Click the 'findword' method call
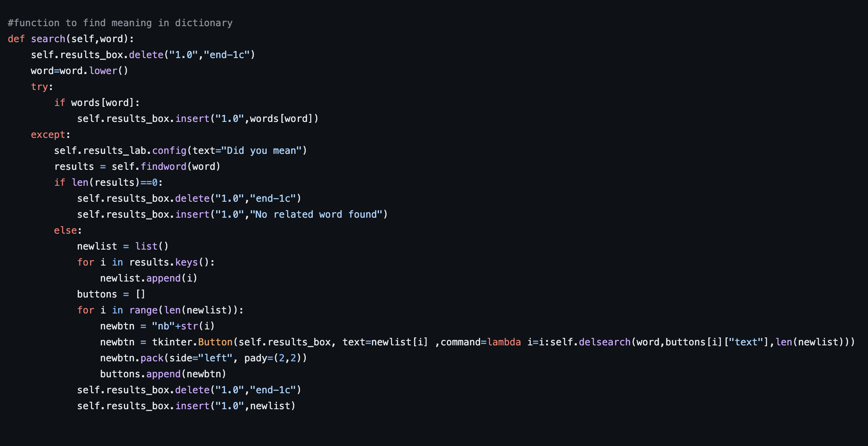 [x=164, y=167]
